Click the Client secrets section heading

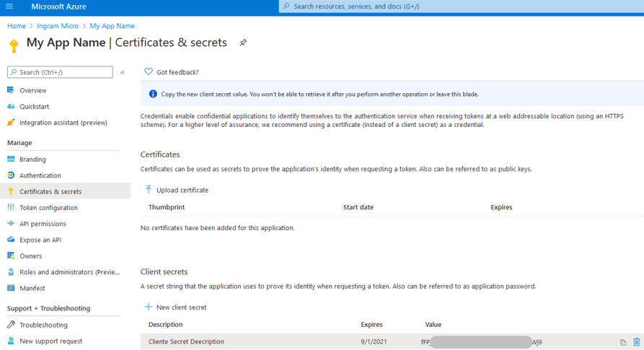[164, 271]
